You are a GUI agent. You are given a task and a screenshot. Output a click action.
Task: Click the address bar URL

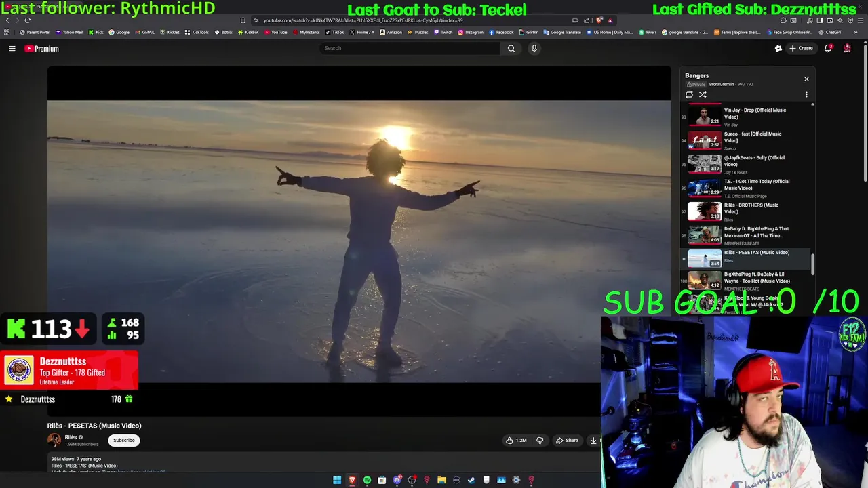[x=363, y=20]
